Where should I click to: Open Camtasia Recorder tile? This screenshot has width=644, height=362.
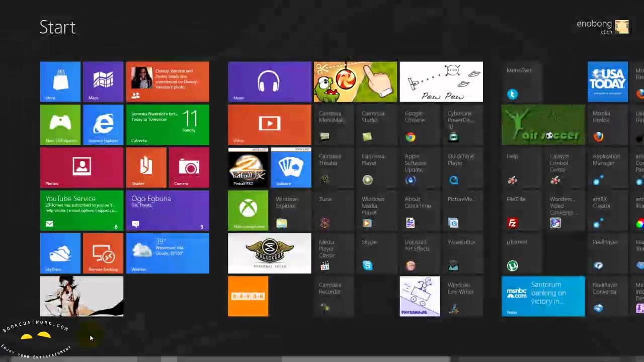click(334, 296)
